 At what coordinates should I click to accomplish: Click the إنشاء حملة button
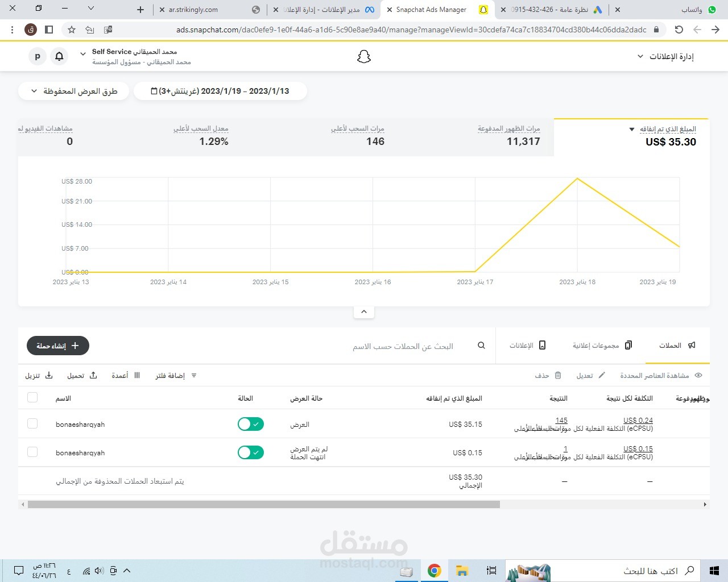(x=58, y=346)
